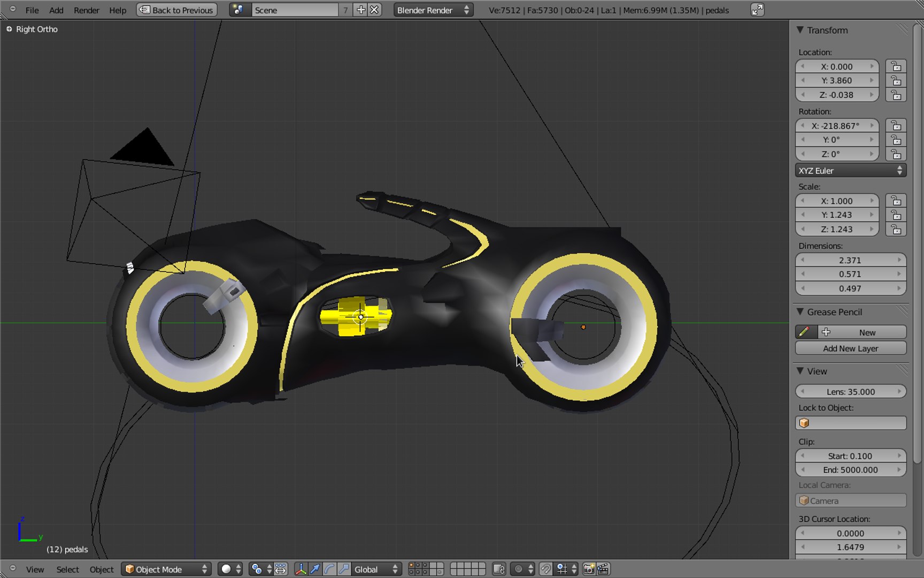This screenshot has height=578, width=924.
Task: Toggle snap during transform magnet
Action: [545, 569]
